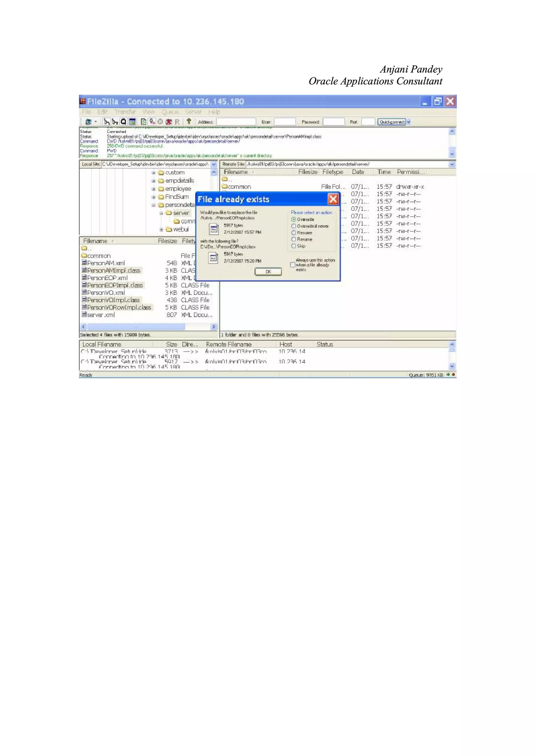Click the Port input field
535x756 pixels.
point(368,122)
